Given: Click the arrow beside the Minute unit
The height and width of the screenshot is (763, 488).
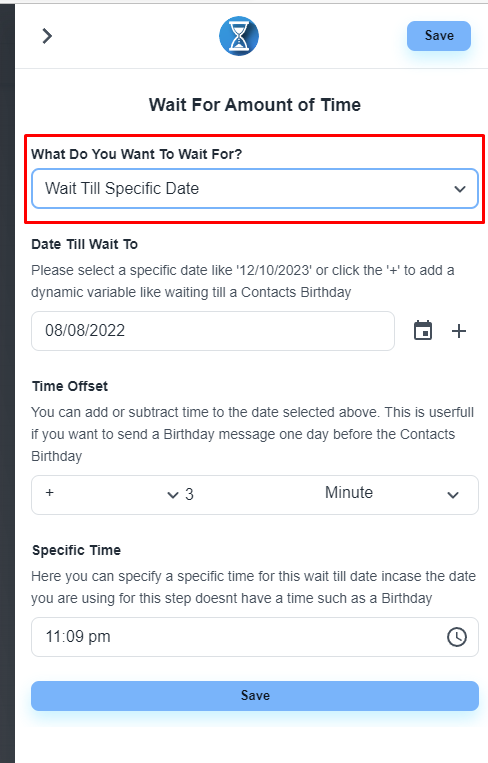Looking at the screenshot, I should point(453,495).
